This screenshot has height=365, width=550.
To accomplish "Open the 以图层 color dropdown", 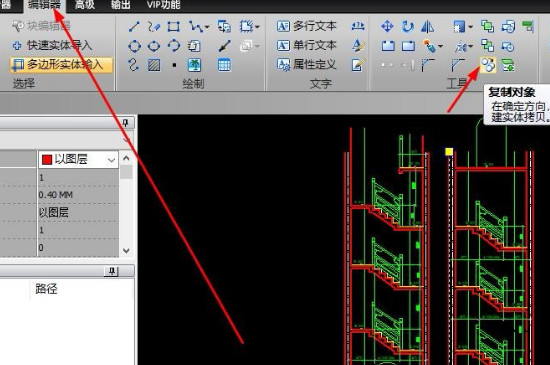I will (x=78, y=160).
